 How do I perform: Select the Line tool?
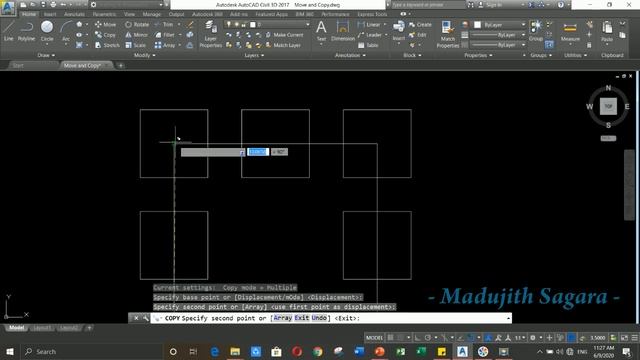click(8, 31)
